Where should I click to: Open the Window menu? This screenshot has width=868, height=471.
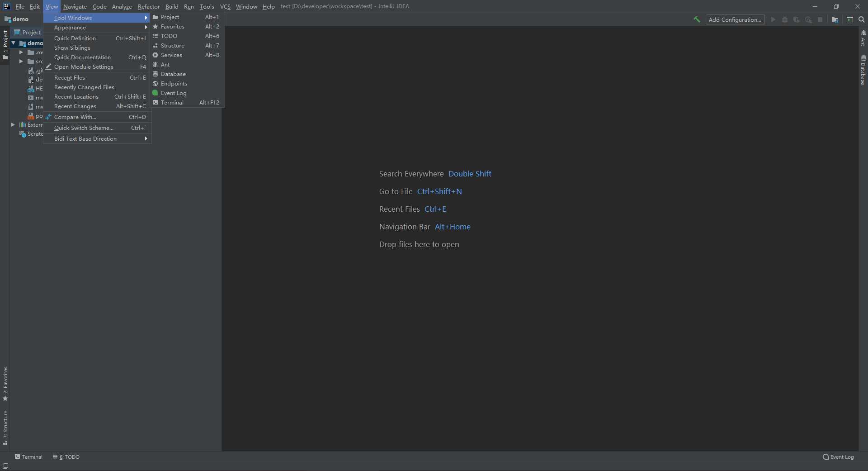point(246,6)
